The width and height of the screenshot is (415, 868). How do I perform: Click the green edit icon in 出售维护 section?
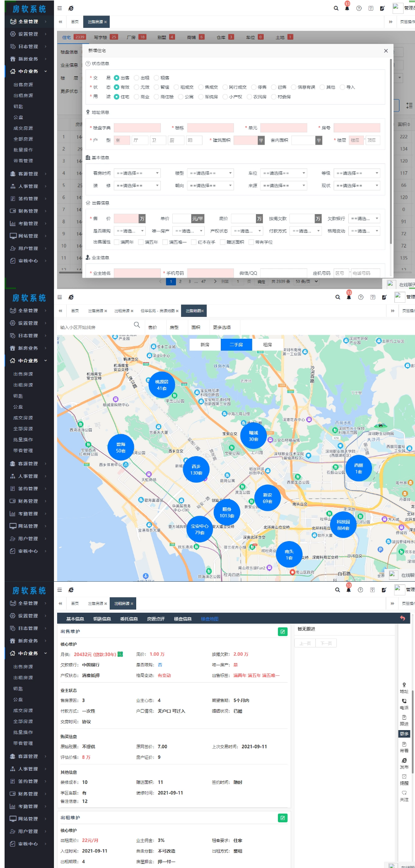tap(282, 631)
